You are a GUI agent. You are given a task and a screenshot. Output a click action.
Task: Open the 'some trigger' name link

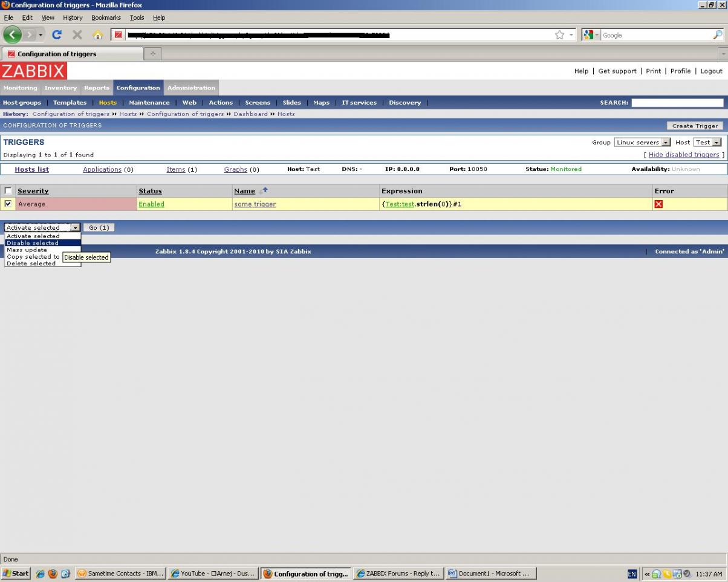tap(255, 204)
